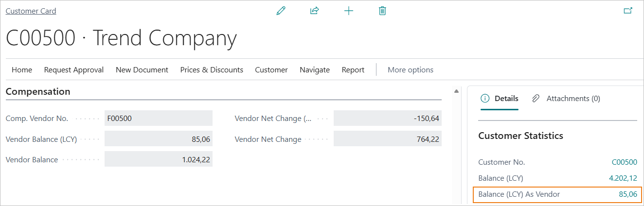This screenshot has width=644, height=206.
Task: Drill down Balance (LCY) As Vendor value
Action: (x=627, y=194)
